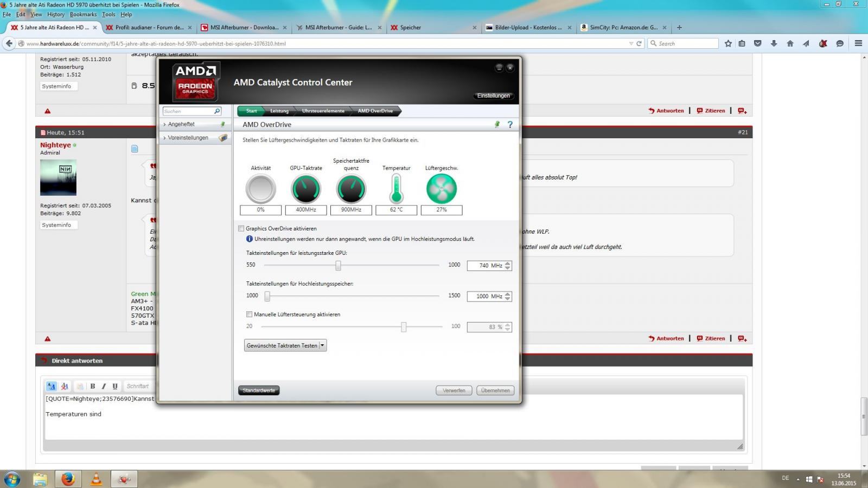This screenshot has height=488, width=868.
Task: Switch to MSI Afterburner - Download tab
Action: coord(244,28)
